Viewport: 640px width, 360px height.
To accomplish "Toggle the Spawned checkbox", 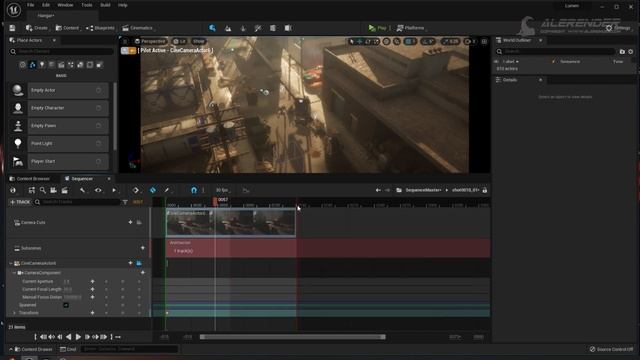I will pyautogui.click(x=66, y=305).
